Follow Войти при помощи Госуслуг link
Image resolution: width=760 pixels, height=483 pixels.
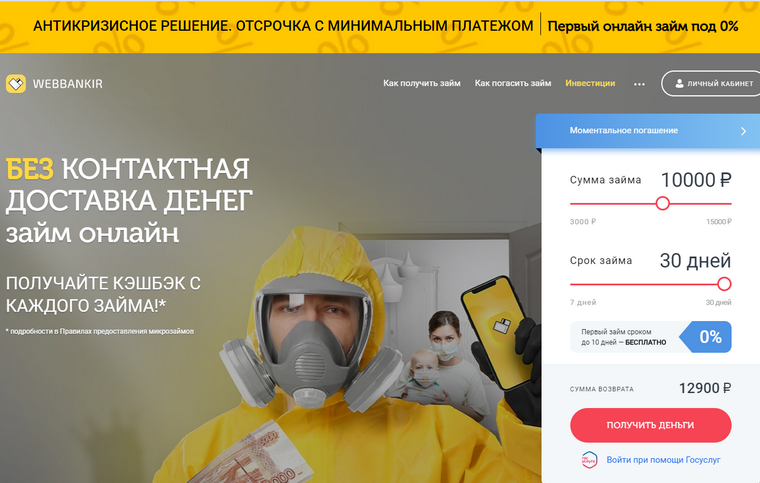(663, 460)
